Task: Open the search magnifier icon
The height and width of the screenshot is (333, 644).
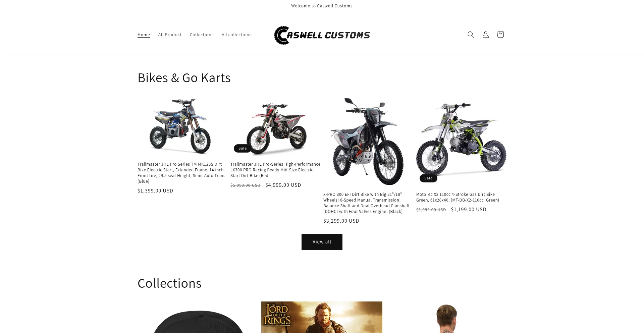Action: click(471, 35)
